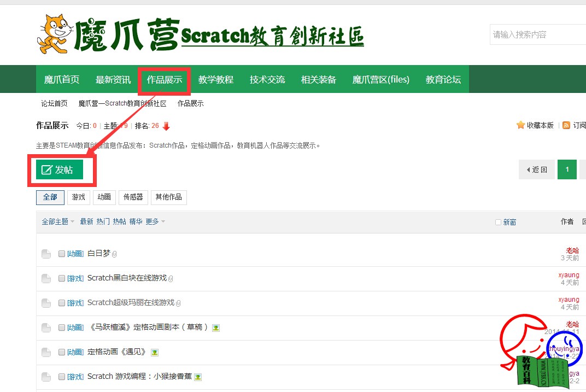Click in the 请输入搜索内容 search field
This screenshot has width=586, height=392.
coord(538,35)
